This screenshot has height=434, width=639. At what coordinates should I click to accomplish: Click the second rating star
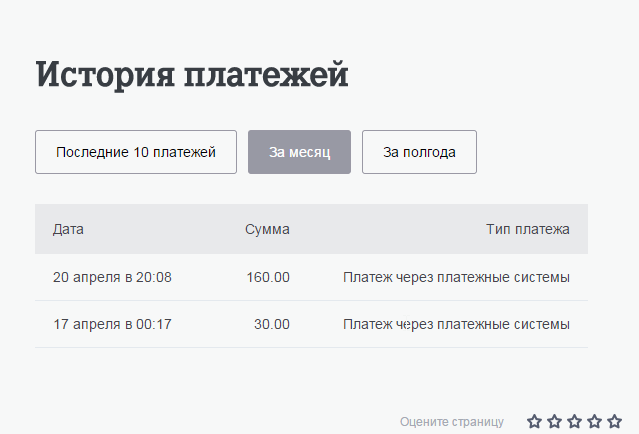pos(555,422)
